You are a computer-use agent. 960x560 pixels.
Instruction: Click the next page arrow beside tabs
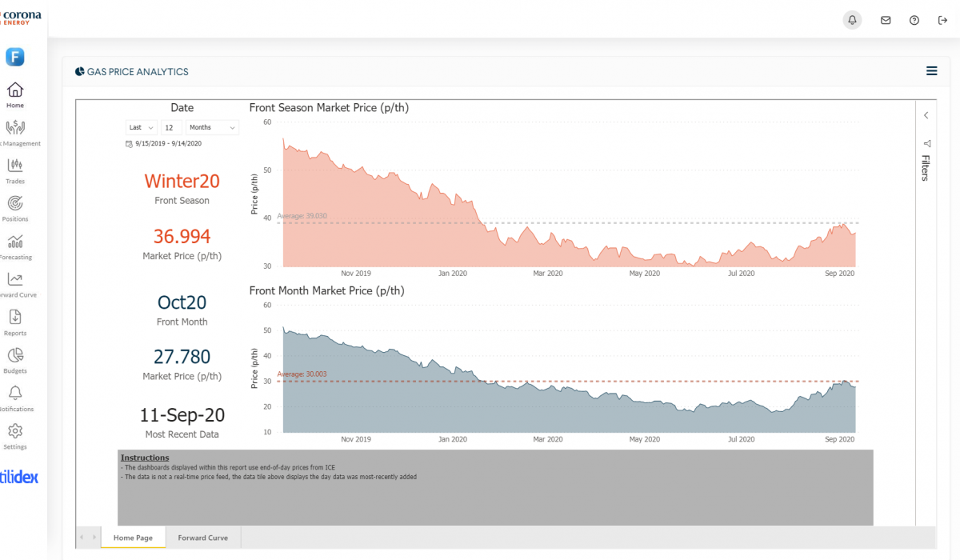click(x=94, y=538)
